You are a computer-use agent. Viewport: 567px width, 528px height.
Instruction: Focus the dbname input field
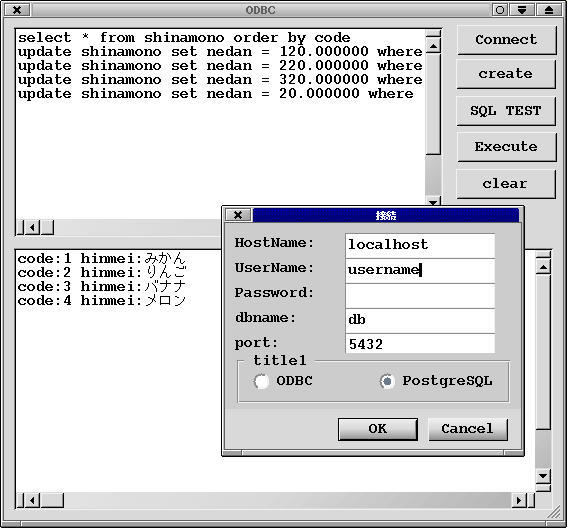(420, 321)
